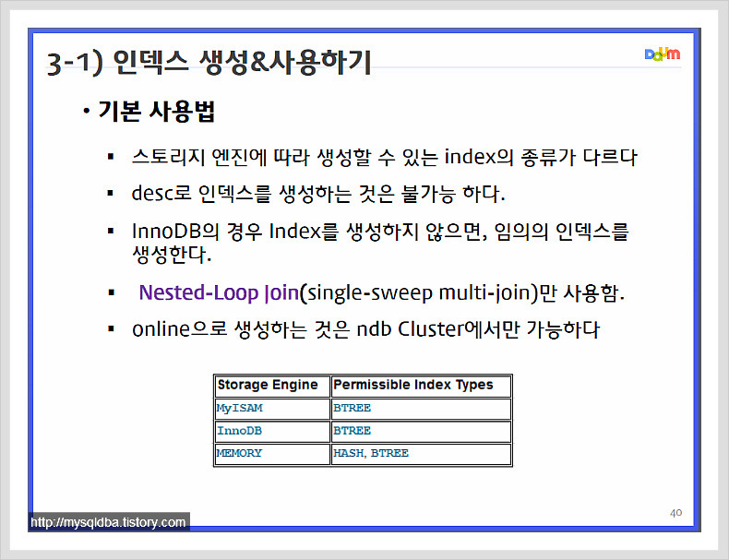The height and width of the screenshot is (560, 729).
Task: Click the 'HASH, BTREE' table cell
Action: (x=421, y=454)
